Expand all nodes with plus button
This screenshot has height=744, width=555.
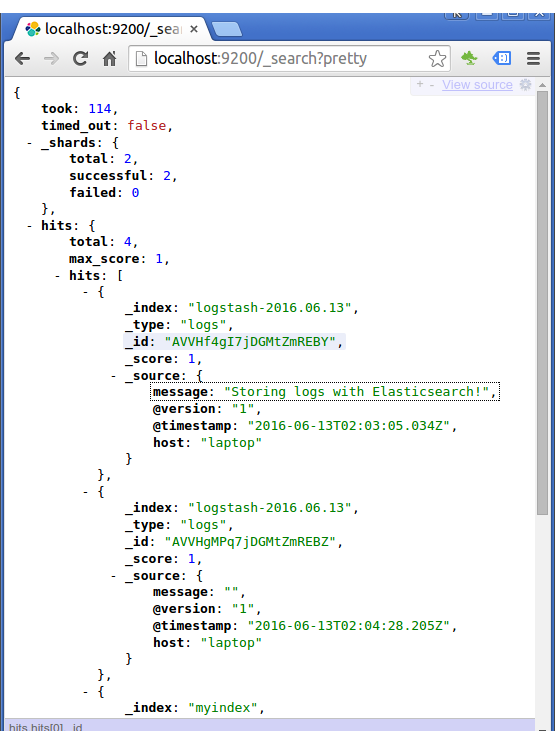pyautogui.click(x=420, y=84)
